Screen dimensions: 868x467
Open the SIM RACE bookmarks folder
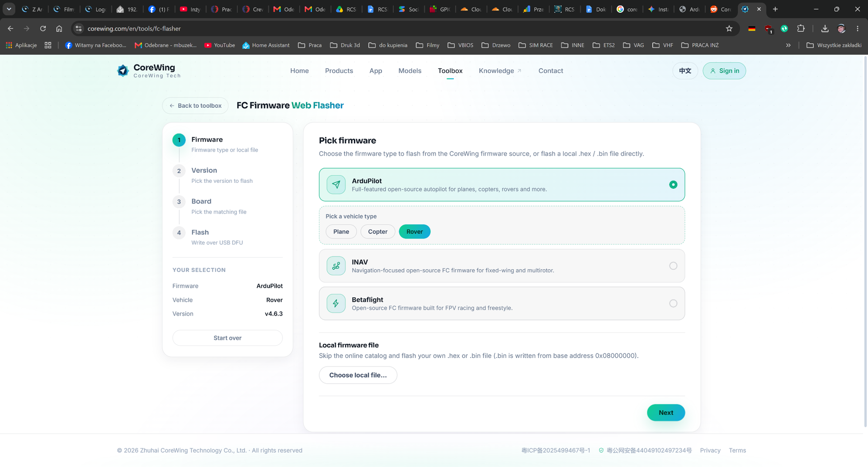point(536,45)
